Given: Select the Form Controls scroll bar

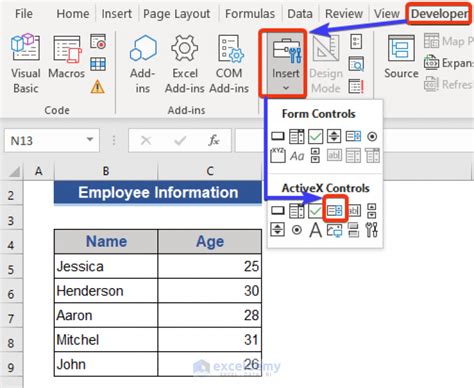Looking at the screenshot, I should point(315,156).
